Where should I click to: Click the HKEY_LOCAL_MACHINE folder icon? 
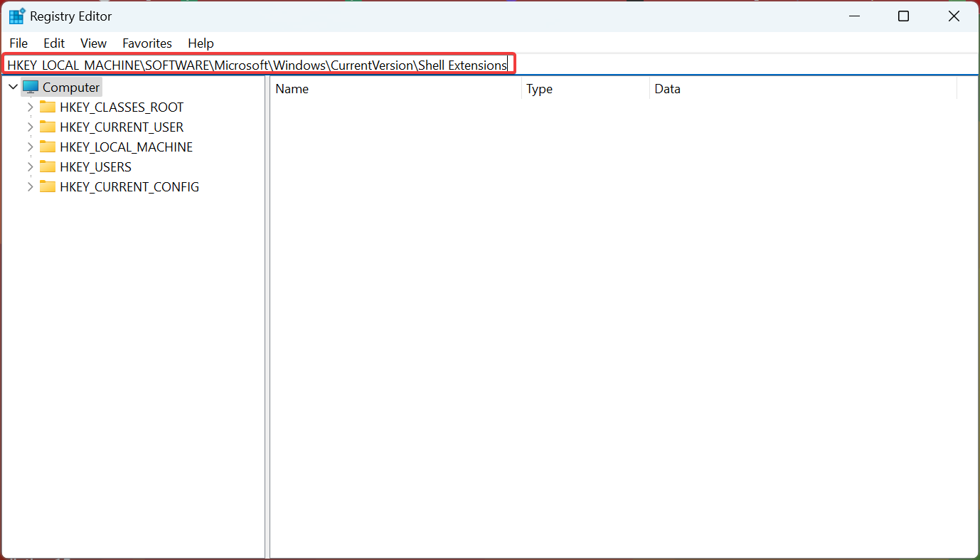click(48, 147)
